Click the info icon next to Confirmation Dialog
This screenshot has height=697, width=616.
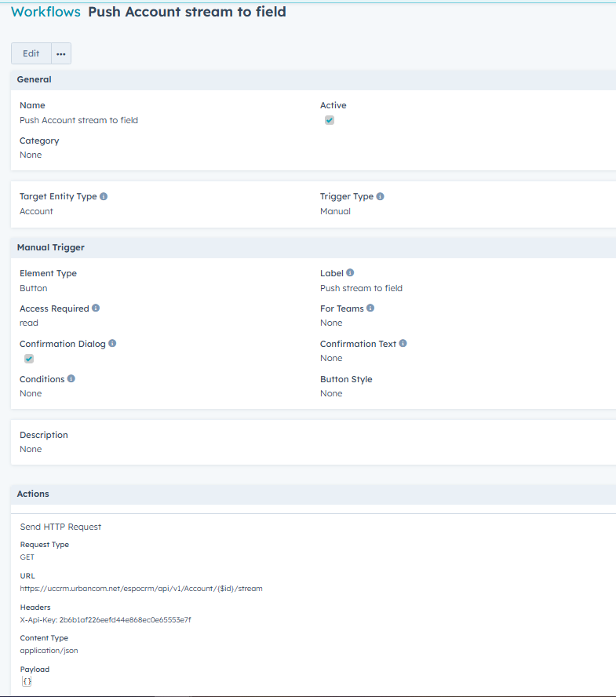pos(113,344)
